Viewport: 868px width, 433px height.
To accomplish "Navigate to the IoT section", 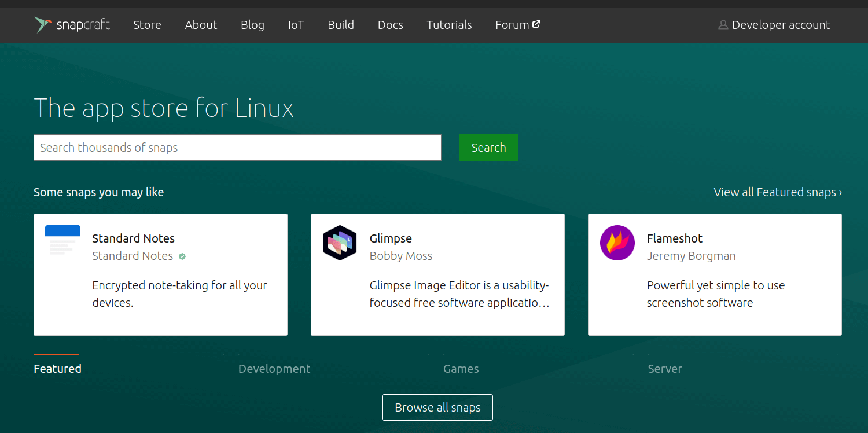I will click(296, 25).
